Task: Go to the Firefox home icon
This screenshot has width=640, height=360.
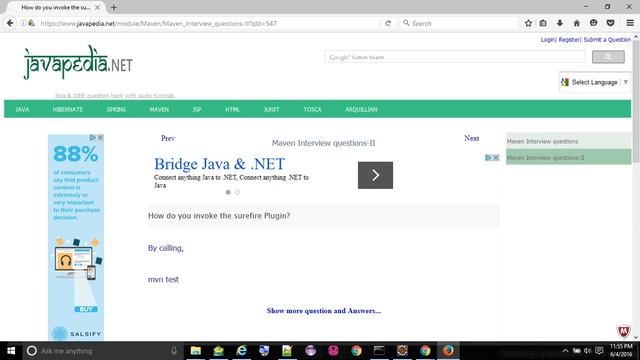Action: (x=576, y=23)
